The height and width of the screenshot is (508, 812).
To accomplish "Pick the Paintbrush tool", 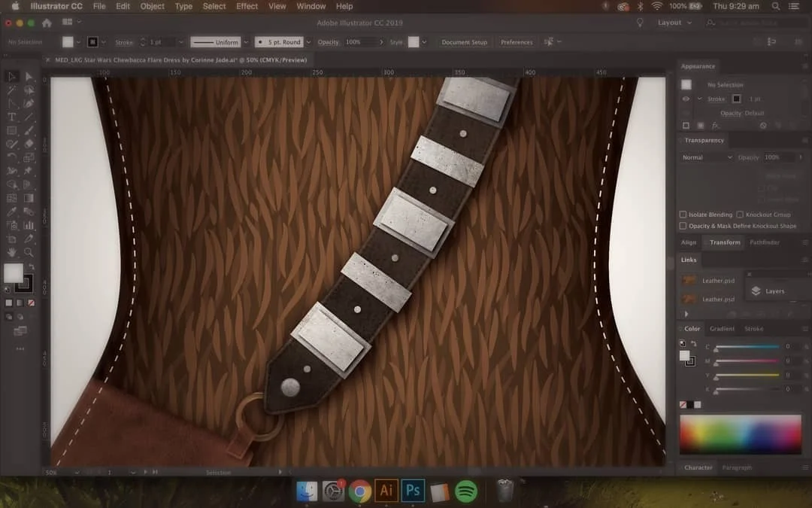I will [29, 131].
